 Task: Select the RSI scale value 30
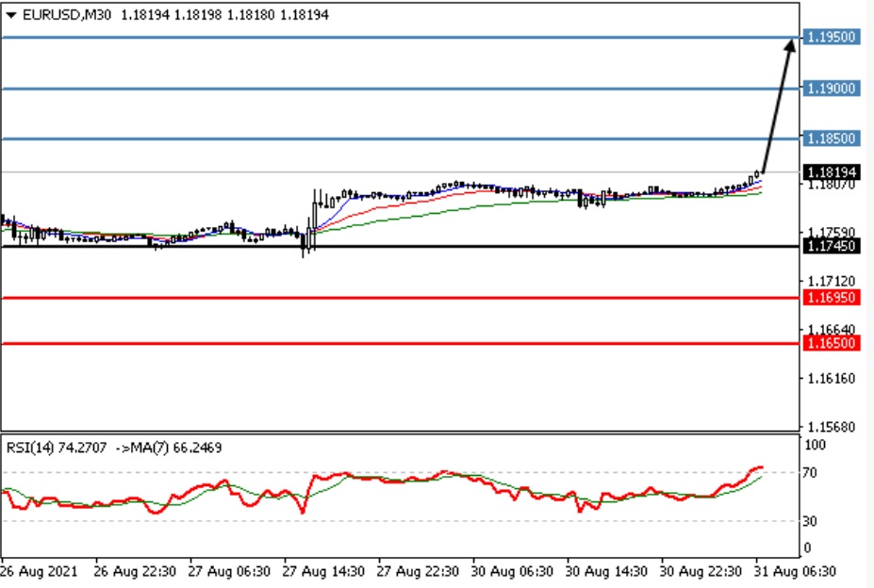point(810,521)
